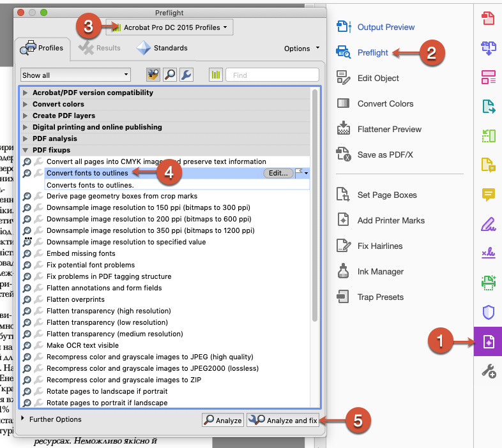The width and height of the screenshot is (502, 448).
Task: Select the purple Print Production icon
Action: (x=488, y=341)
